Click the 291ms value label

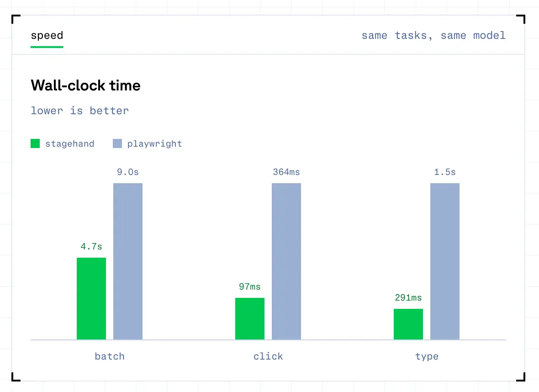coord(408,298)
